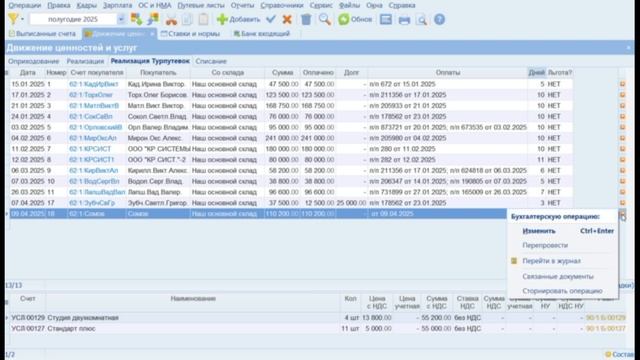
Task: Click the orange X cancel-posting icon
Action: (287, 19)
